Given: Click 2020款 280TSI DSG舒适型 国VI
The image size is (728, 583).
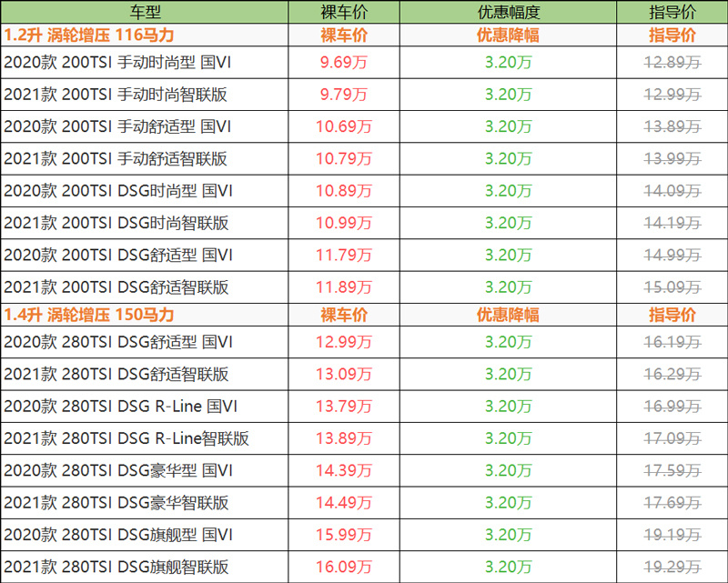Looking at the screenshot, I should click(118, 342).
